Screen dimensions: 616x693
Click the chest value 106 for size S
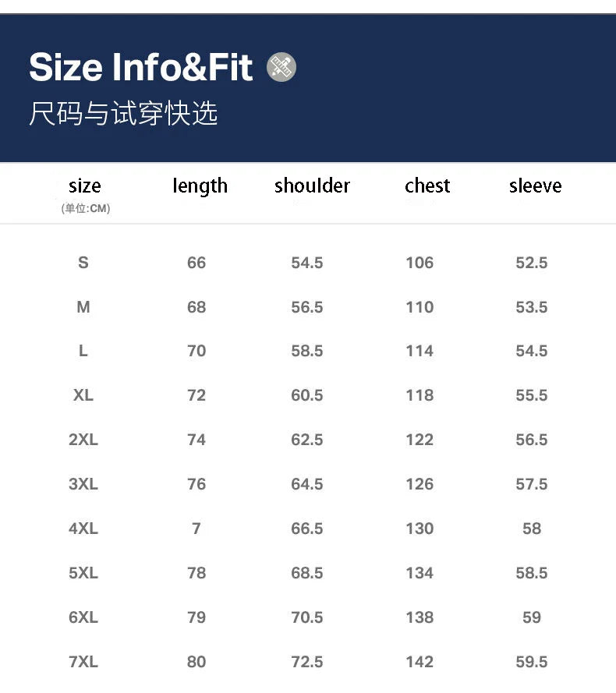[x=420, y=263]
